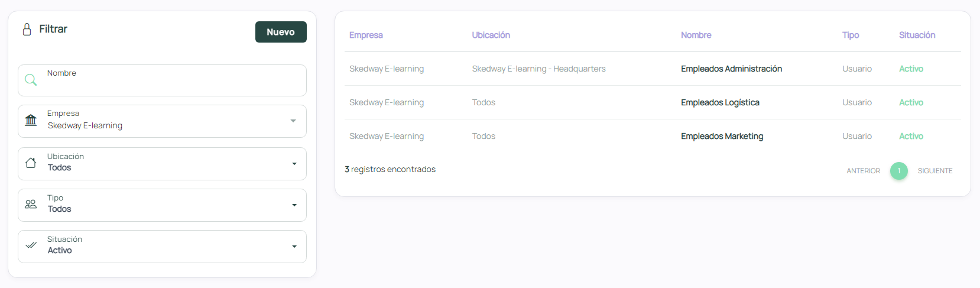The height and width of the screenshot is (288, 980).
Task: Select the Empleados Marketing entry
Action: coord(722,136)
